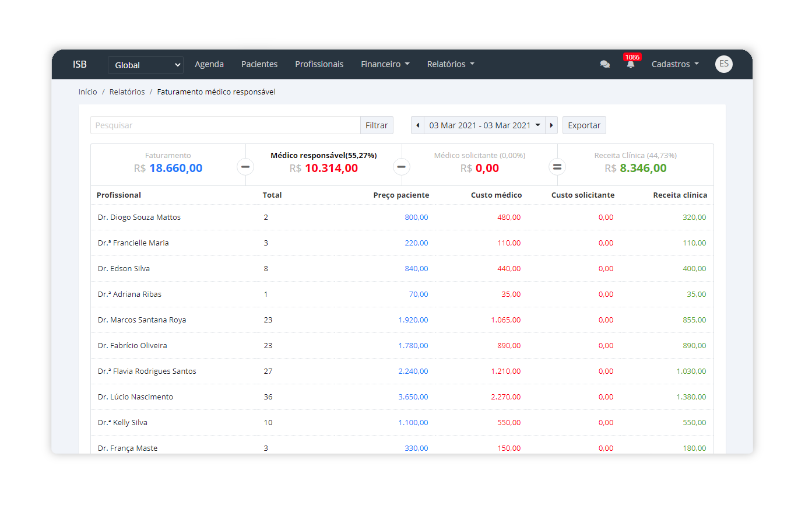Click the Exportar button

click(584, 125)
